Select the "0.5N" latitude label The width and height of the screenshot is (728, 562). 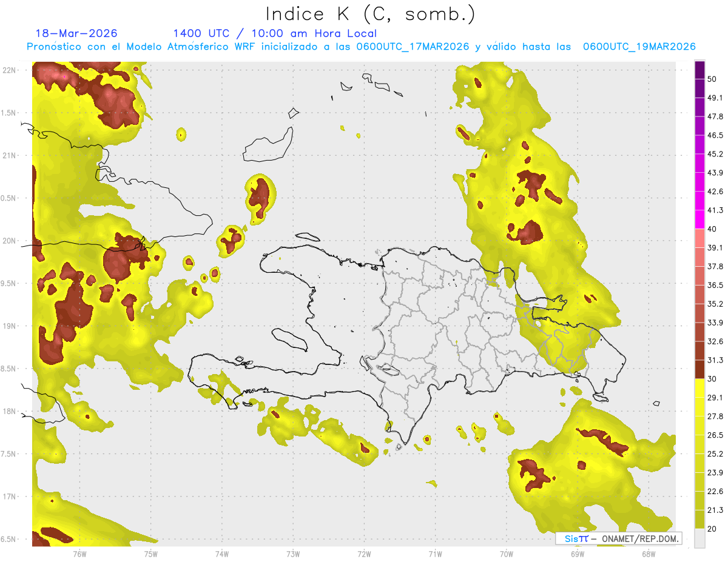pyautogui.click(x=8, y=198)
